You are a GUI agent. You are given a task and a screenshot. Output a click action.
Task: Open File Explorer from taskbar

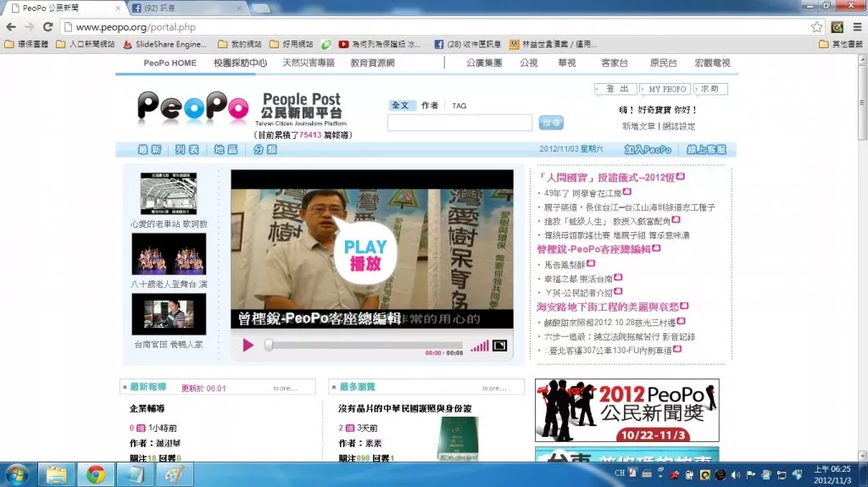(56, 474)
